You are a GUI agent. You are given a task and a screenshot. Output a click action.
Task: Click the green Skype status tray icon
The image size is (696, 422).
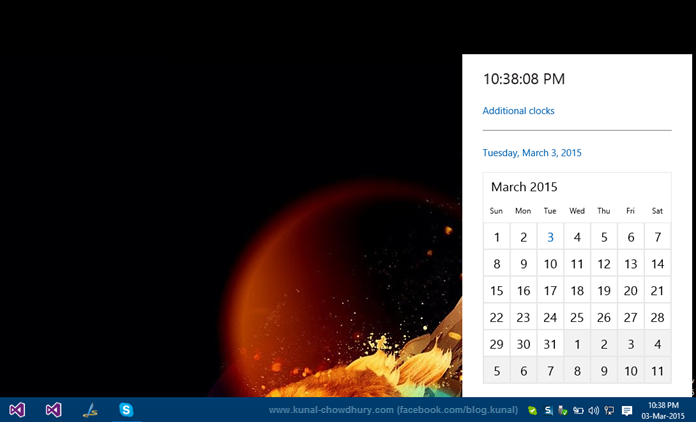(x=533, y=410)
